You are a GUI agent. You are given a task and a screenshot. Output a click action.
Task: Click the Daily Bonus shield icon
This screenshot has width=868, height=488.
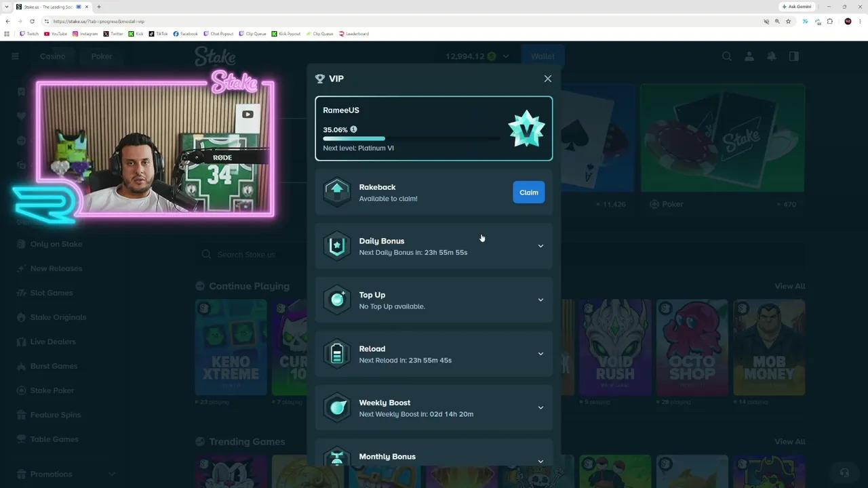coord(337,246)
